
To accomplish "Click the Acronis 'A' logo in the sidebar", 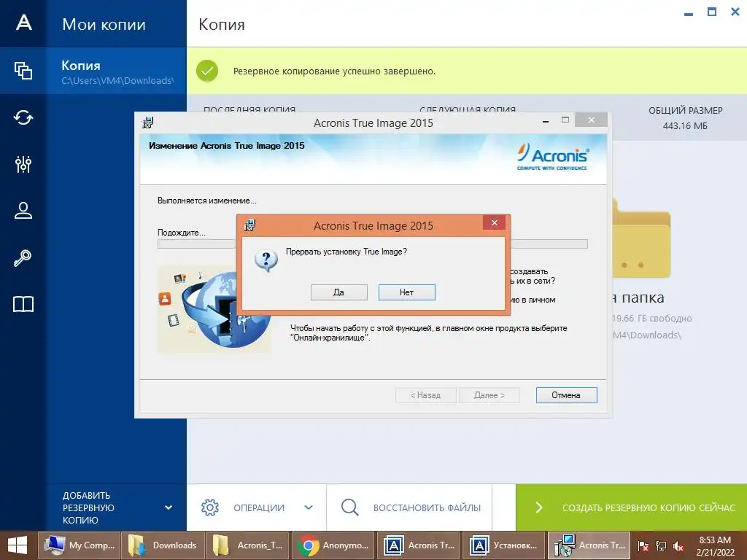I will pos(23,23).
